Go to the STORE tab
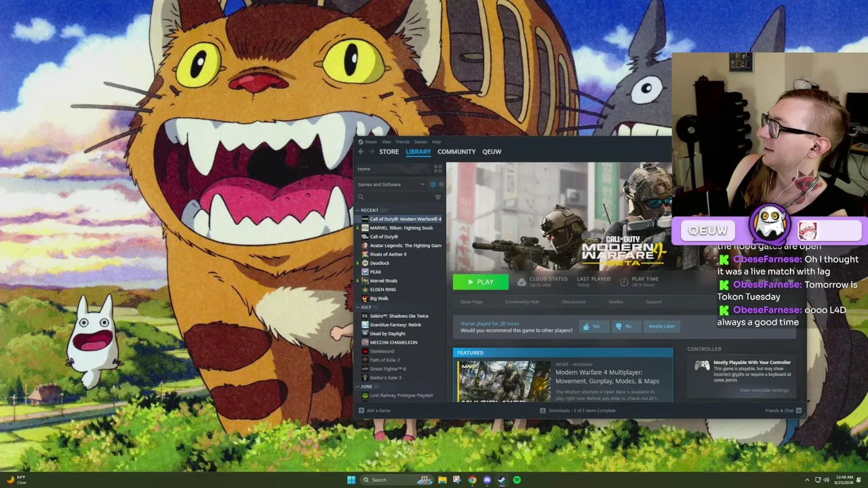The width and height of the screenshot is (868, 488). tap(389, 152)
